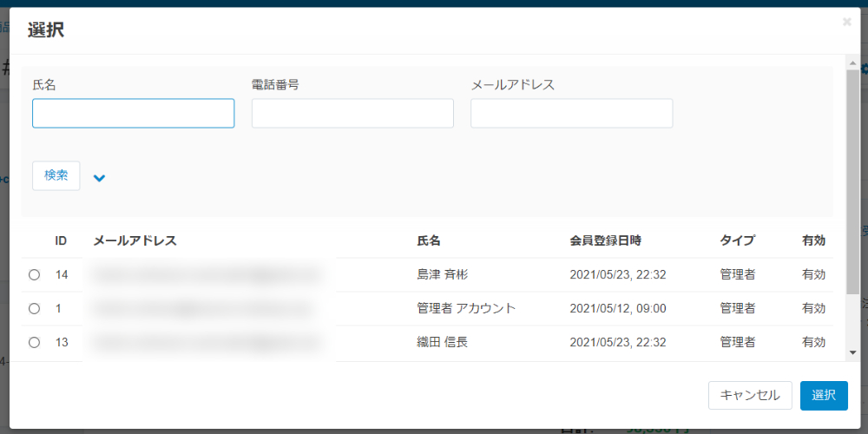Click the scrollbar down arrow
The height and width of the screenshot is (434, 868).
852,352
